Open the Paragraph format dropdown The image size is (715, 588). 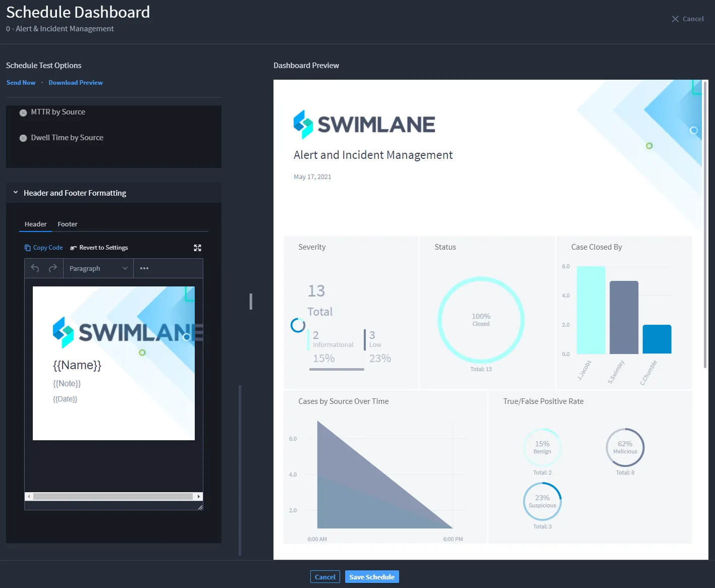click(98, 268)
